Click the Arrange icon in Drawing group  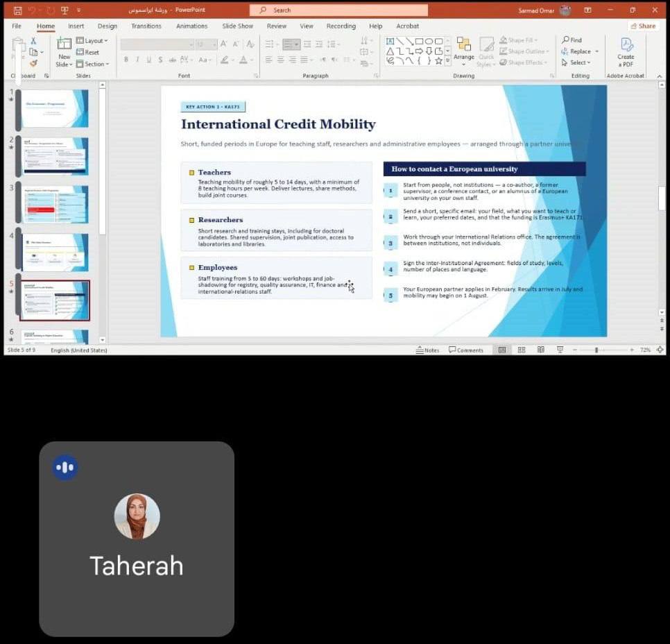[463, 45]
